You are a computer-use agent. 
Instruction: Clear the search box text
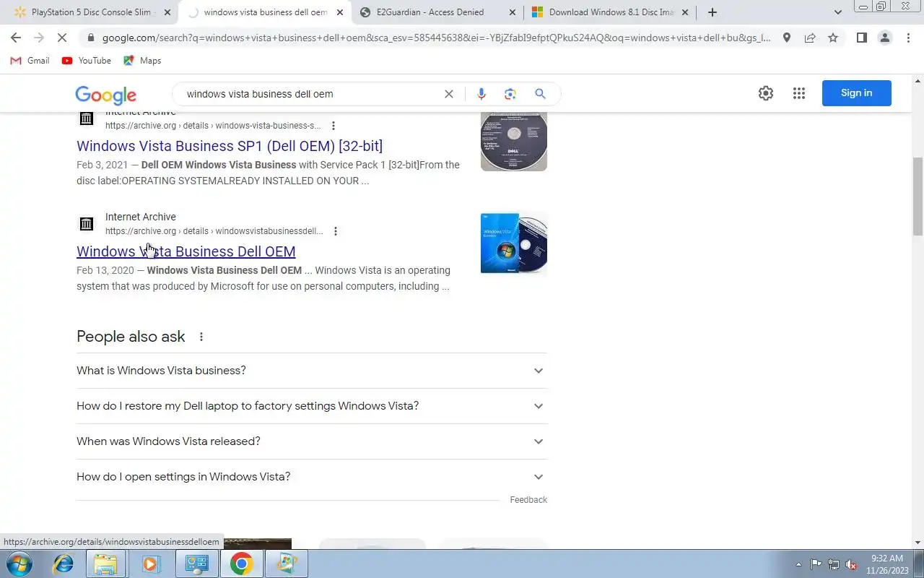pyautogui.click(x=449, y=94)
